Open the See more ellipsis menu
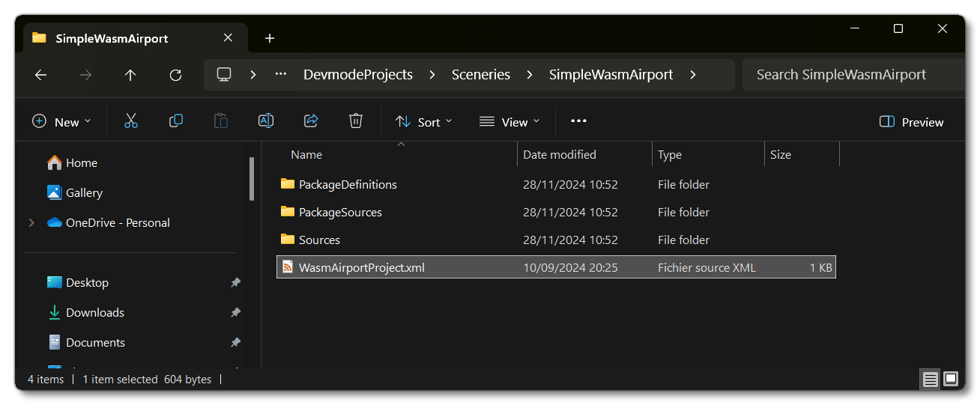The width and height of the screenshot is (980, 405). coord(578,121)
